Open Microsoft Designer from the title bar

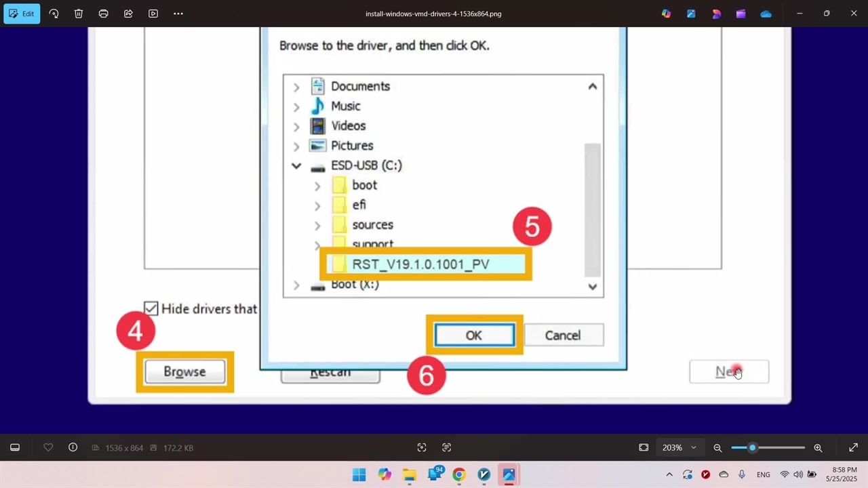click(x=716, y=14)
